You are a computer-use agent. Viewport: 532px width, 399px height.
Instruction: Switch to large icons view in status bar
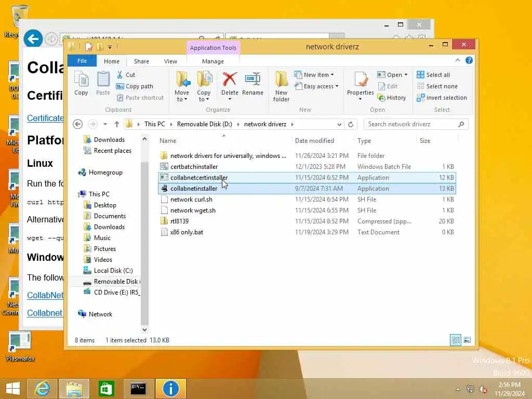point(467,340)
